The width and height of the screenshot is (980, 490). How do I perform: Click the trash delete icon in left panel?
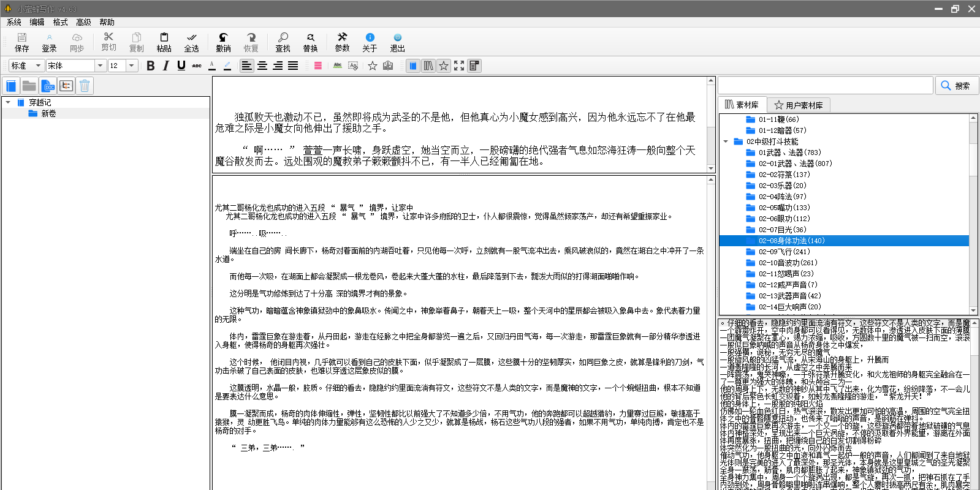click(x=85, y=86)
